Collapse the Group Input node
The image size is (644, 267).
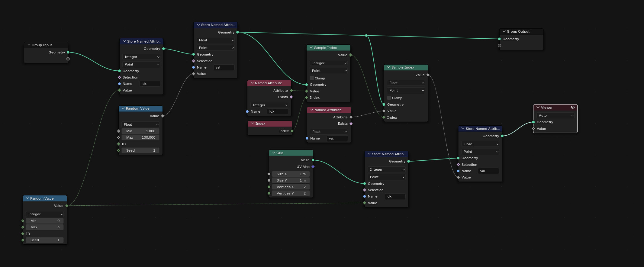tap(29, 45)
